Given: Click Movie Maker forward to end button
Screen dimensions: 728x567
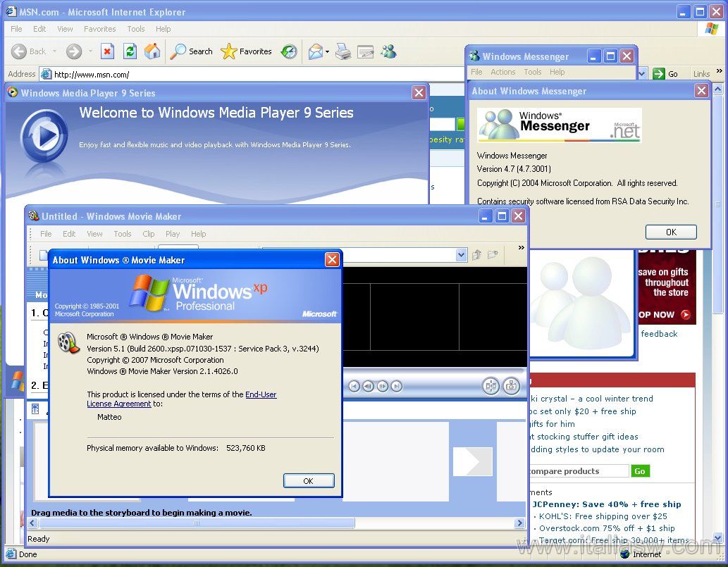Looking at the screenshot, I should tap(397, 386).
